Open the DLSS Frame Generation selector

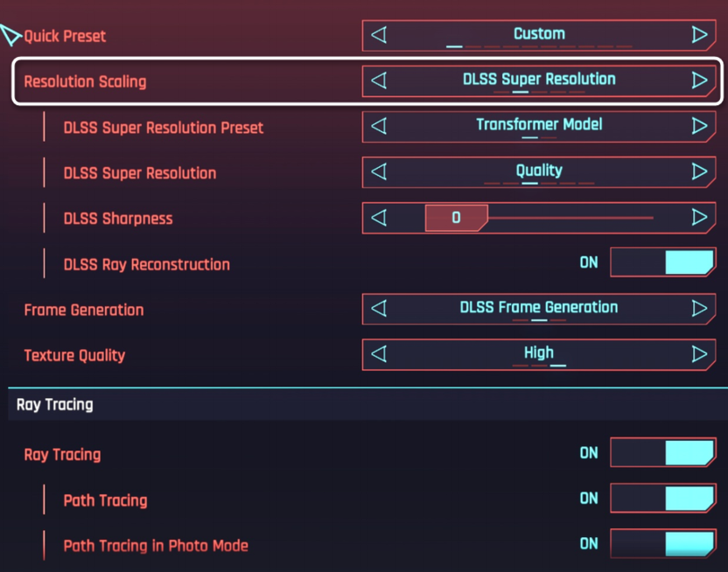[539, 309]
